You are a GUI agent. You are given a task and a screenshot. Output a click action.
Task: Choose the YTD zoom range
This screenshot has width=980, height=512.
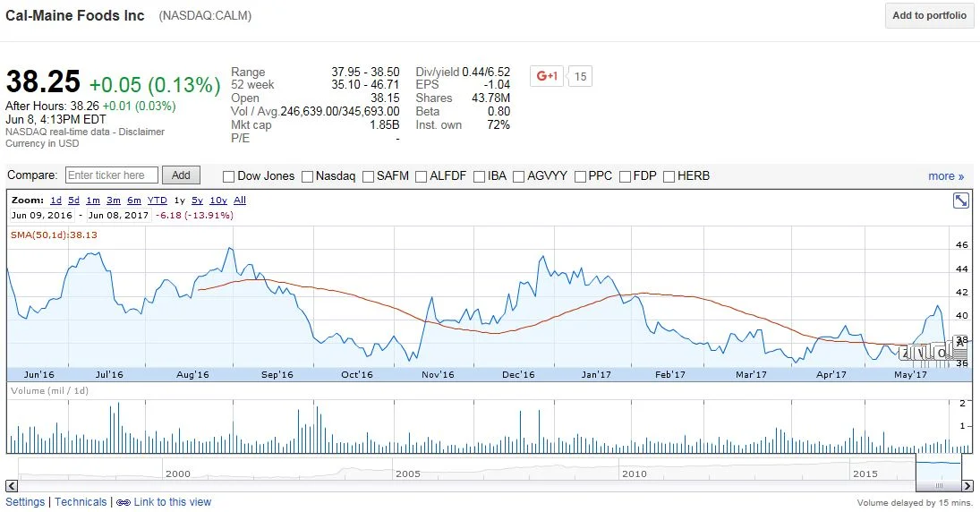(x=157, y=201)
